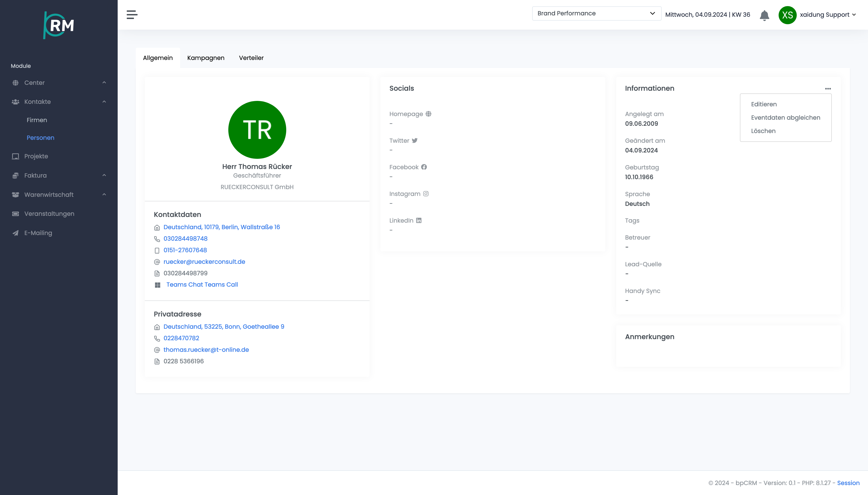Click the @ icon beside ruecker@rueckerconsult.de
The height and width of the screenshot is (495, 868).
click(x=157, y=262)
